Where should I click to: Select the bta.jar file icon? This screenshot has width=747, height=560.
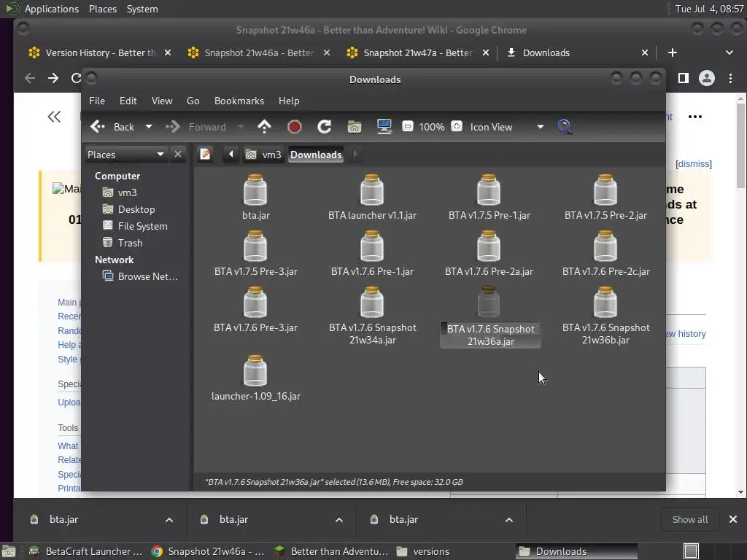tap(255, 190)
